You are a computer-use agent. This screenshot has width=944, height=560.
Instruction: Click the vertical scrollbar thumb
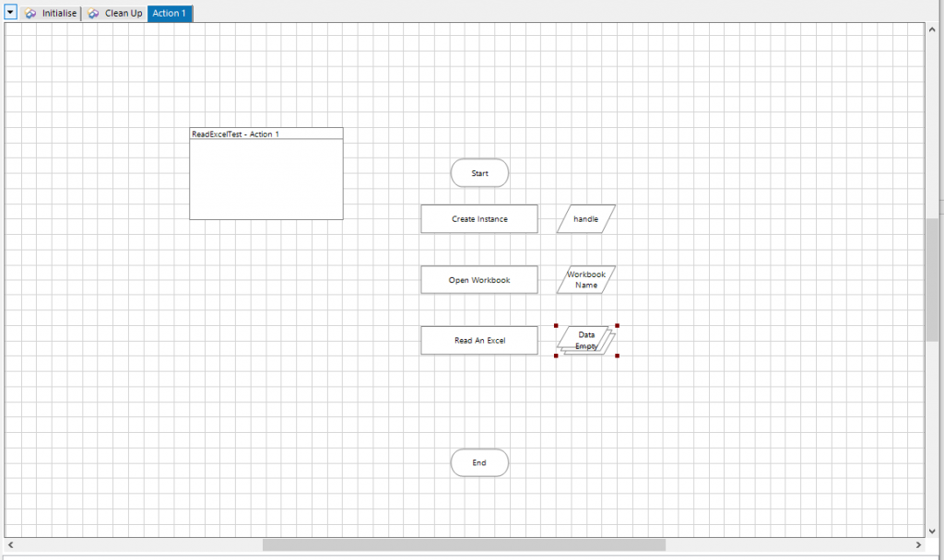coord(932,280)
